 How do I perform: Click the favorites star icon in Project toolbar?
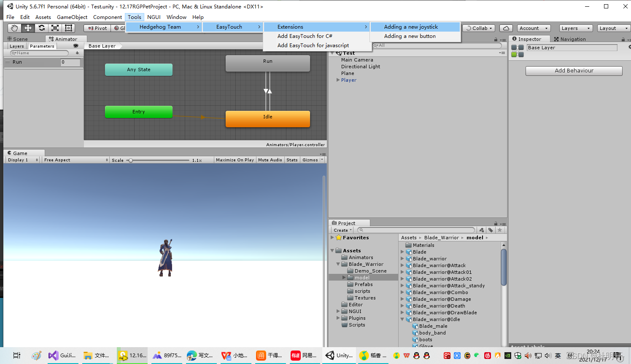[x=500, y=230]
